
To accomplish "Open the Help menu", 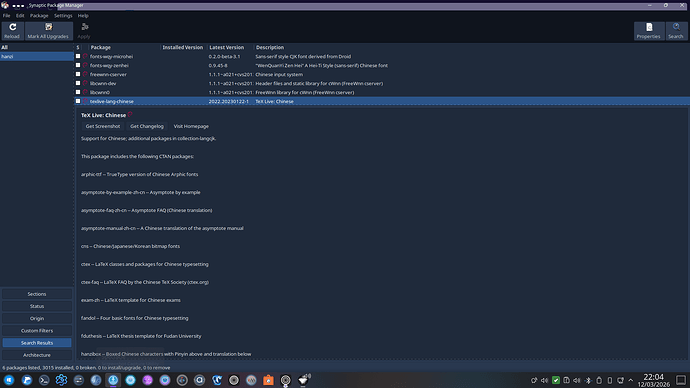I will (83, 16).
